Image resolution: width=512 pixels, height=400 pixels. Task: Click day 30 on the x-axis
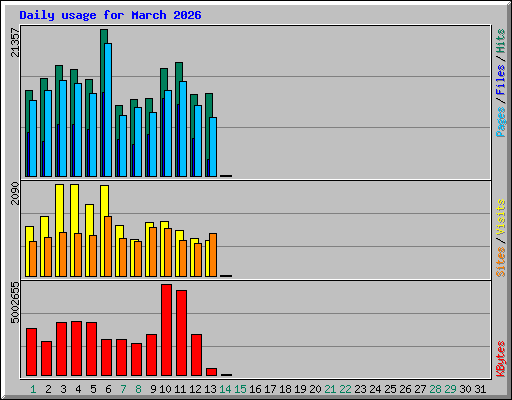pyautogui.click(x=465, y=389)
